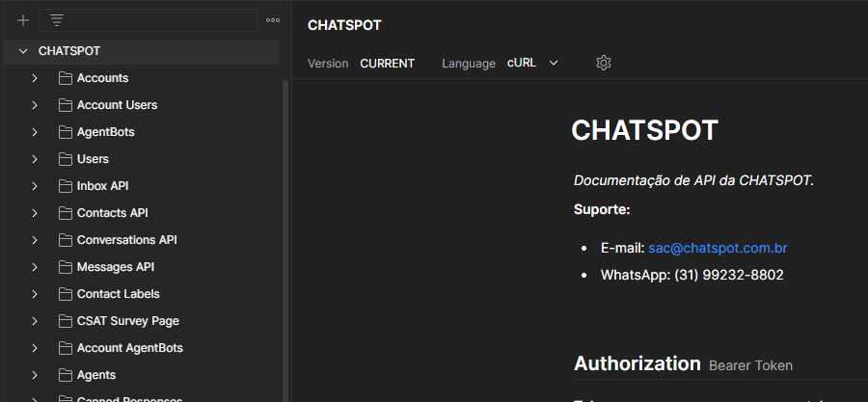
Task: Click the Contact Labels folder icon
Action: (66, 294)
